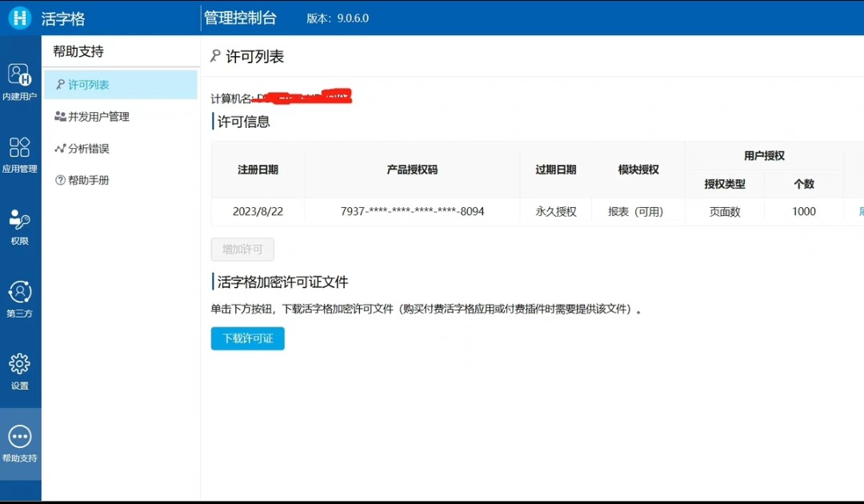Click the 1000 count cell
Viewport: 864px width, 504px height.
pyautogui.click(x=804, y=211)
